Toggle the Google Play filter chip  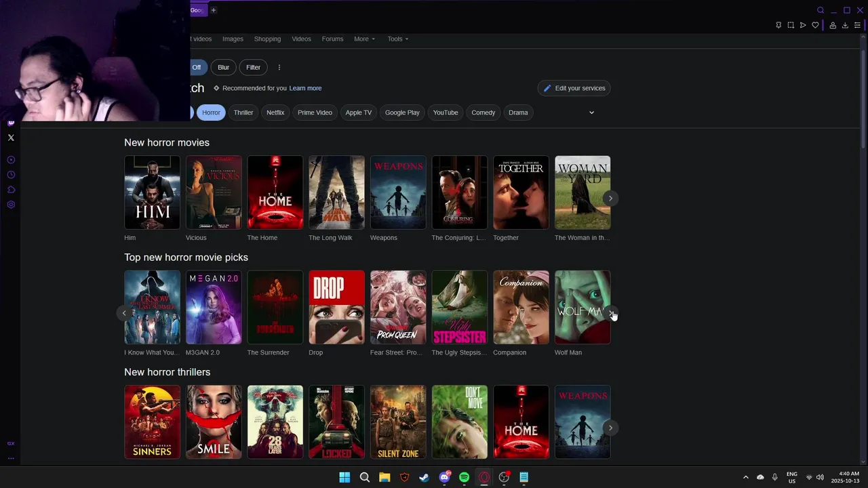402,113
